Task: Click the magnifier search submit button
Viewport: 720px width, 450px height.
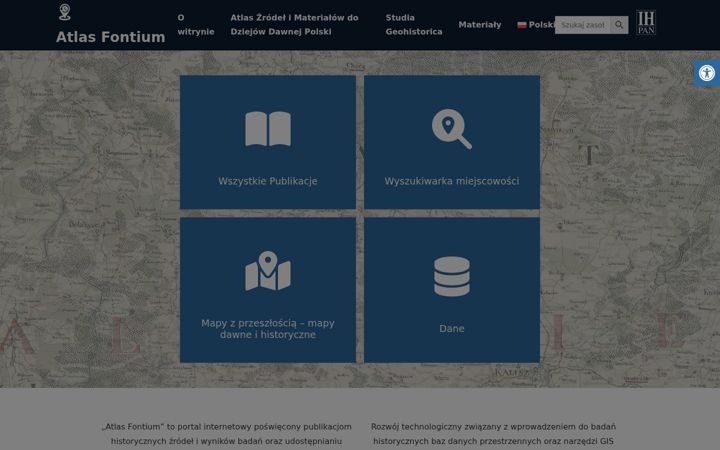Action: click(x=619, y=25)
